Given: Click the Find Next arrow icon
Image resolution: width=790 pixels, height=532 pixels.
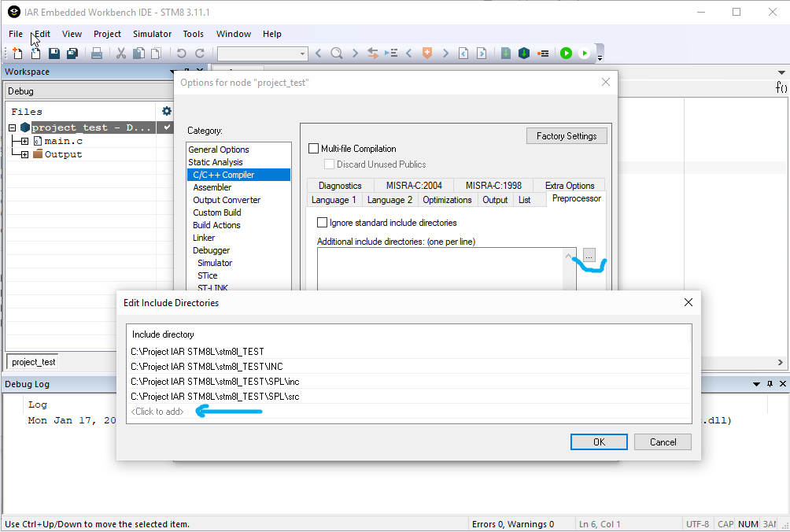Looking at the screenshot, I should tap(355, 53).
